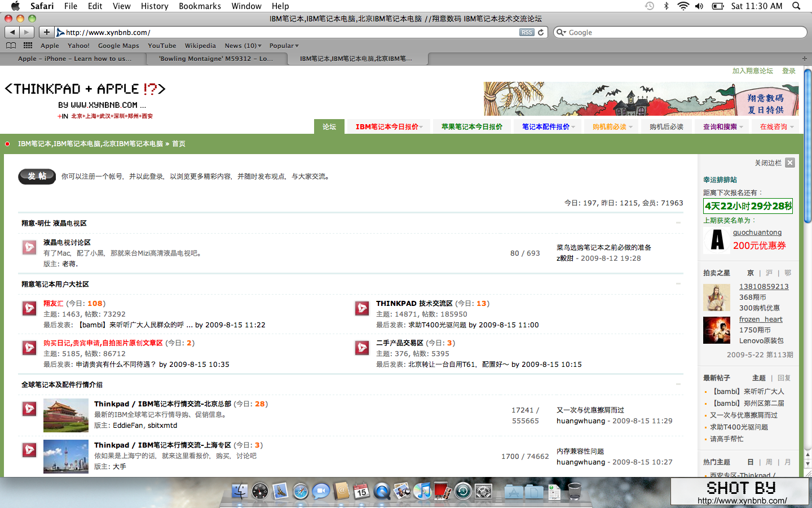Switch 热门主题 to 周 tab

pos(769,462)
